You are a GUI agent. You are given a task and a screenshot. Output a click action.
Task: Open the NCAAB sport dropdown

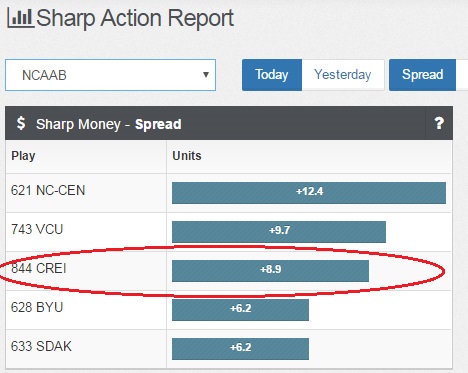tap(110, 75)
